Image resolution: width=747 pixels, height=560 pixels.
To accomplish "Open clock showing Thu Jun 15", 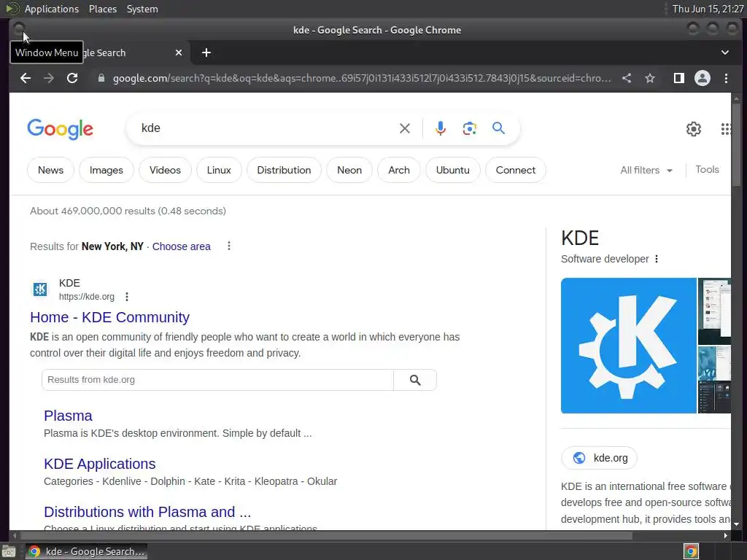I will pos(708,9).
